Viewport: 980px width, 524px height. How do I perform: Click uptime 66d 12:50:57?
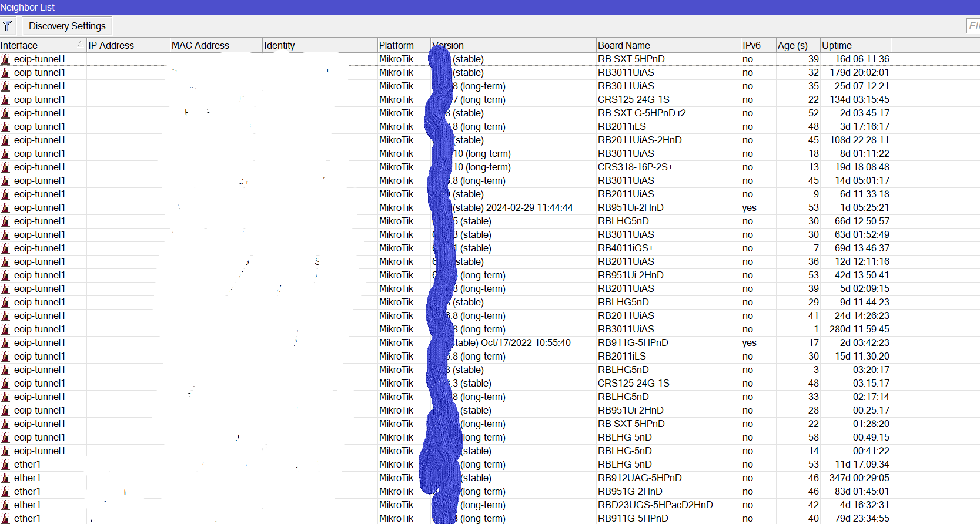click(862, 221)
